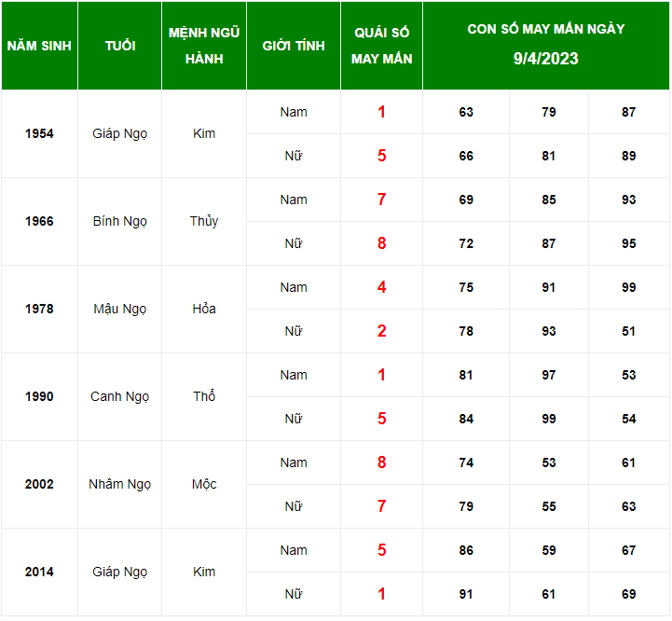
Task: Click the lucky number 95 cell
Action: [x=629, y=243]
